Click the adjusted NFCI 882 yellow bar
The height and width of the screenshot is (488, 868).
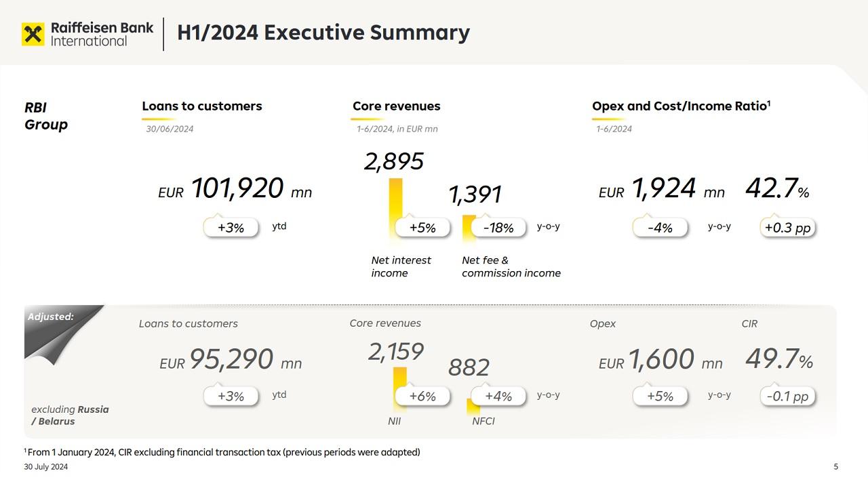[473, 407]
